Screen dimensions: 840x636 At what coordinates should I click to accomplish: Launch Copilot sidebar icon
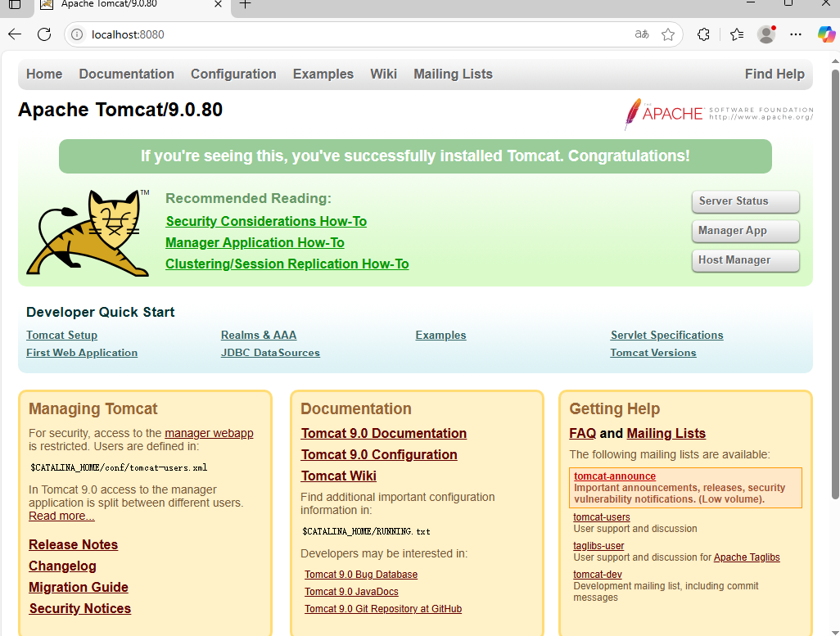[826, 34]
